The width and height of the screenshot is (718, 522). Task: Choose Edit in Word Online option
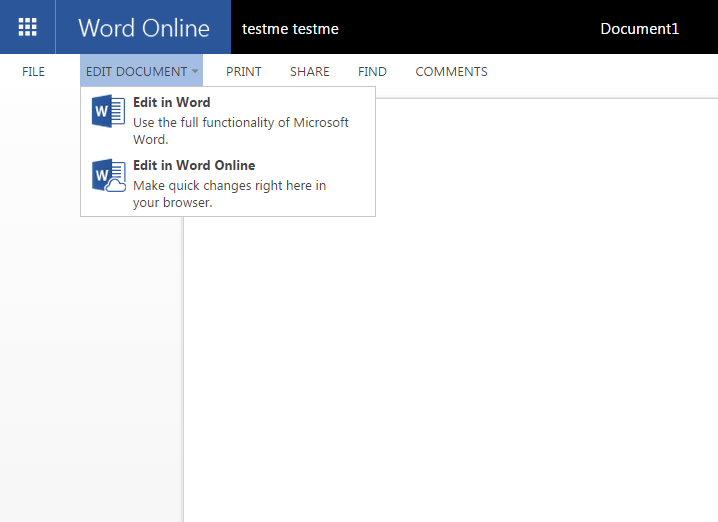click(228, 183)
